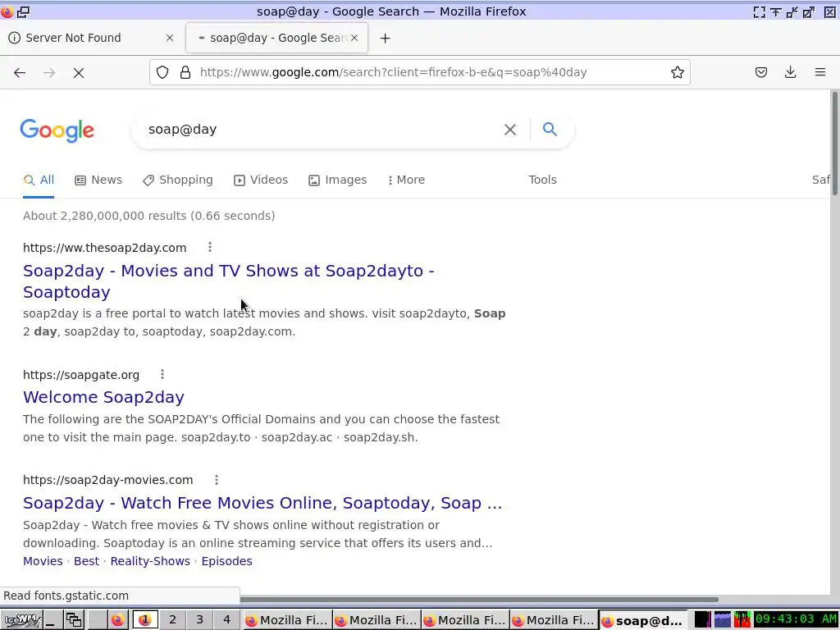
Task: Toggle fullscreen from the title bar icon
Action: click(x=759, y=11)
